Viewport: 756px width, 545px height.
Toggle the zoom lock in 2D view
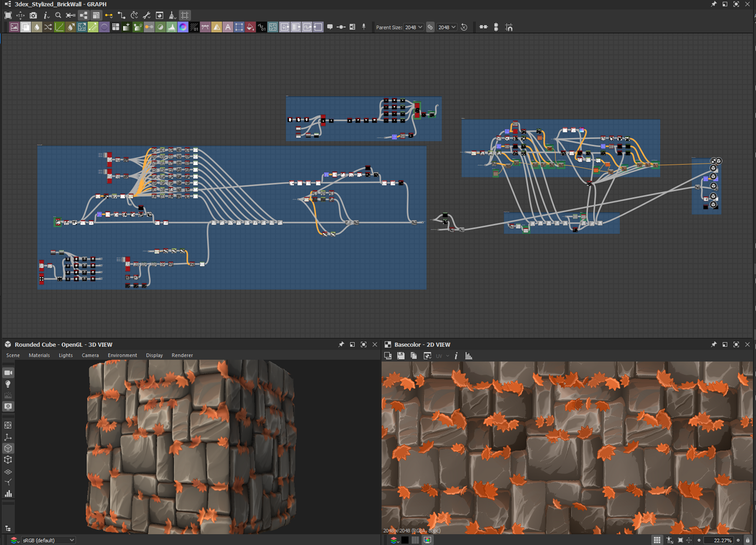click(748, 540)
